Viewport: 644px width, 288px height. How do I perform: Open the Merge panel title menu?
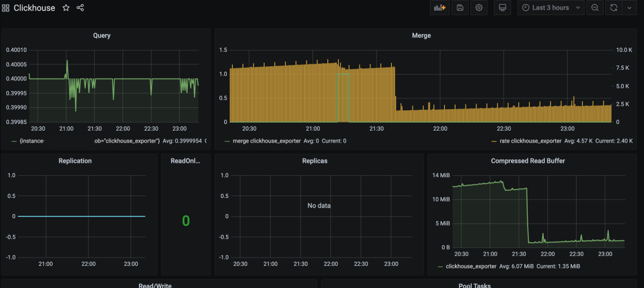(421, 36)
